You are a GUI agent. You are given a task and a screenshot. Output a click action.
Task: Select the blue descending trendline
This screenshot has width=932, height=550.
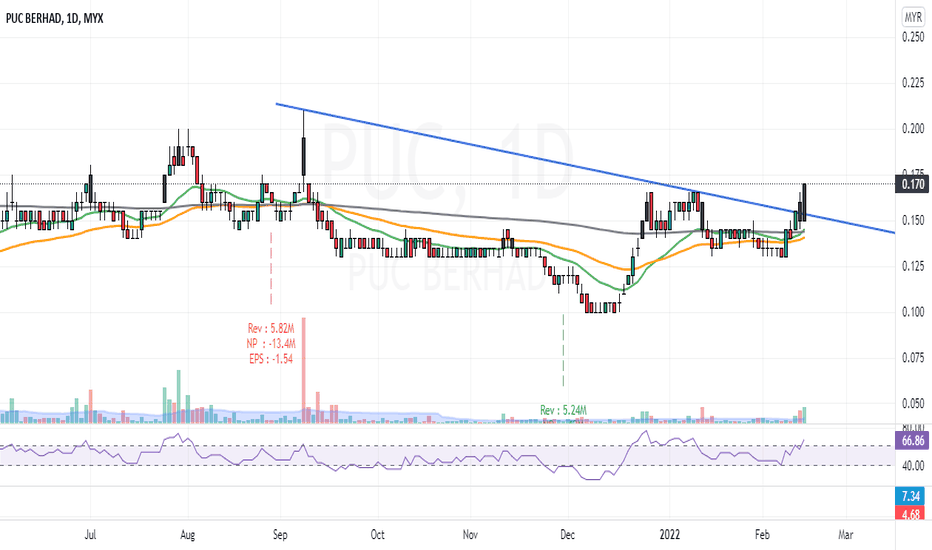click(x=585, y=168)
